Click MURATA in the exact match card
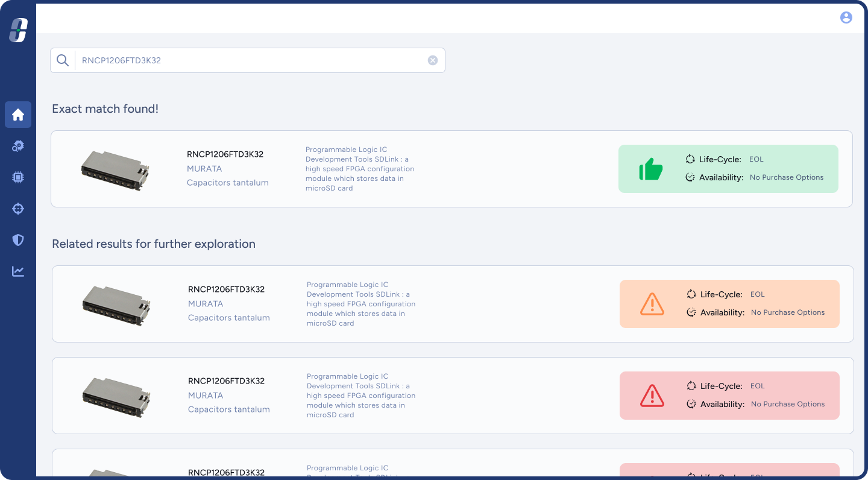This screenshot has width=868, height=480. 204,169
